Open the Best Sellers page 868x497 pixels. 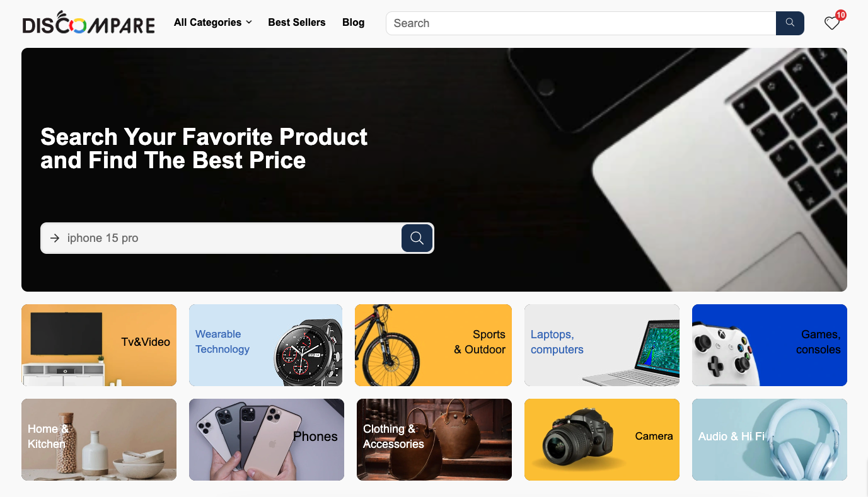click(297, 23)
